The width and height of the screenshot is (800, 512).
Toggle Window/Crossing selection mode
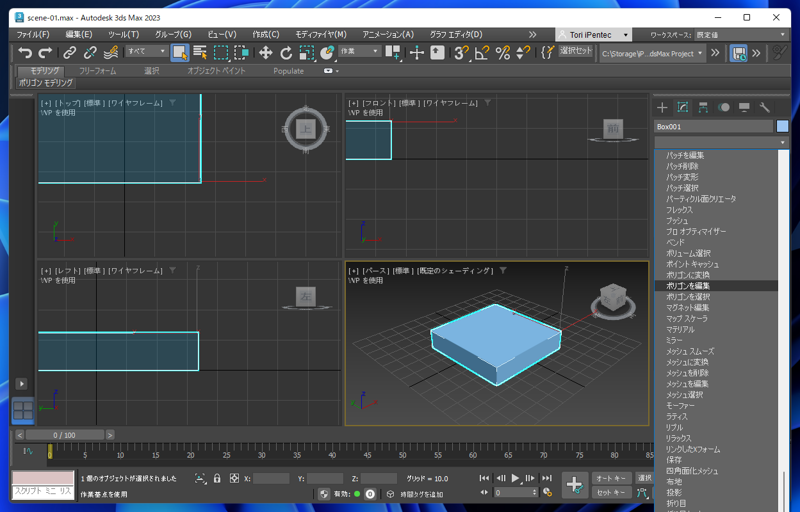pyautogui.click(x=241, y=52)
